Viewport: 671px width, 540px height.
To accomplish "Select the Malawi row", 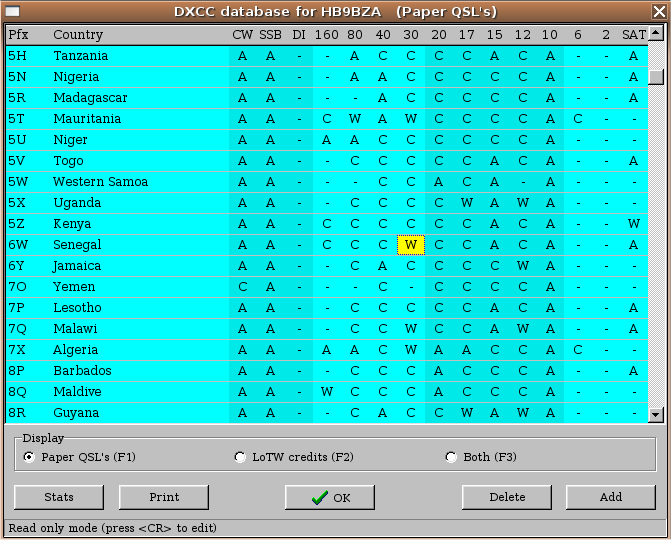I will tap(327, 329).
